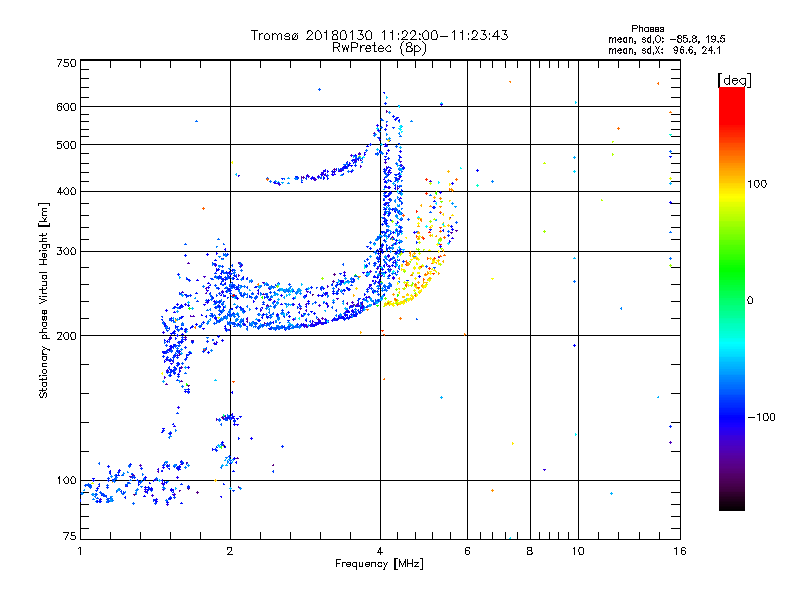Image resolution: width=800 pixels, height=600 pixels.
Task: Click the y-axis tick label '600'
Action: (x=66, y=107)
